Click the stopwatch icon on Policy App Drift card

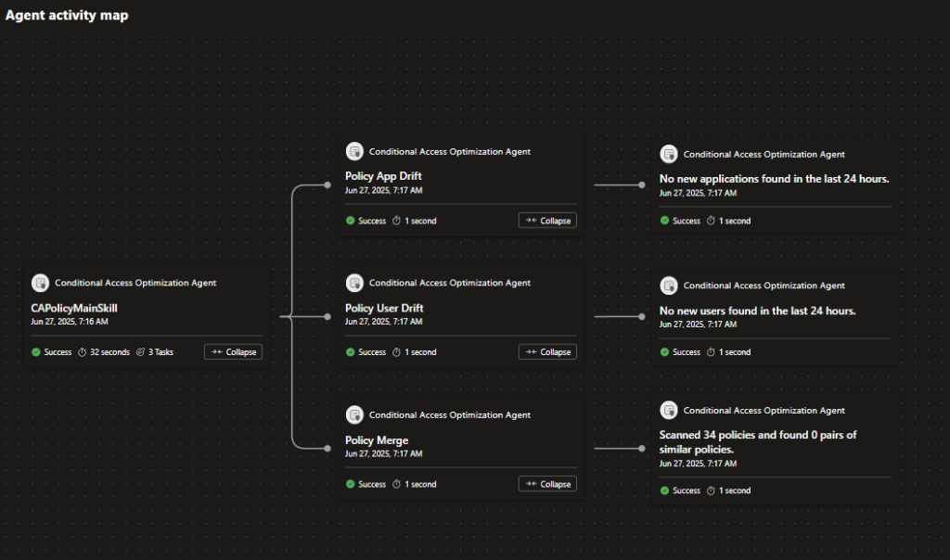(396, 221)
